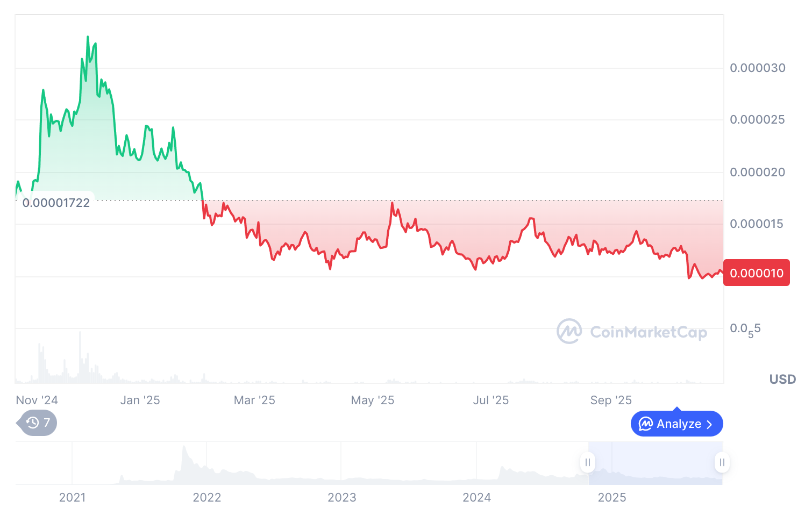The image size is (812, 515).
Task: Grab the right range handle of navigator
Action: coord(722,462)
